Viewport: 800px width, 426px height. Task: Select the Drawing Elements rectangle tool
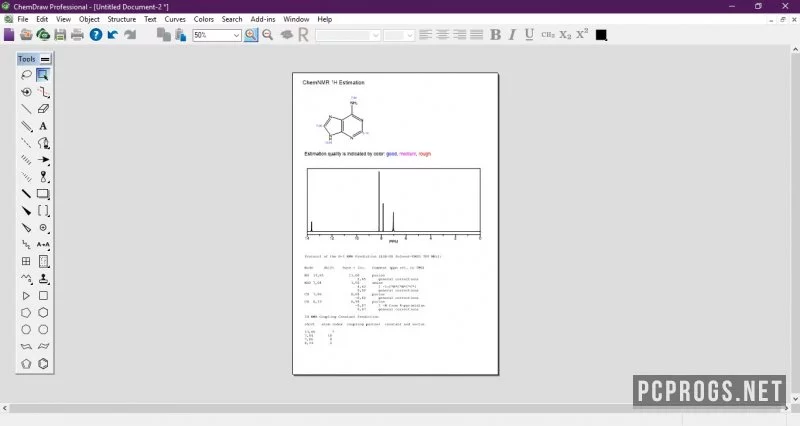pos(43,194)
